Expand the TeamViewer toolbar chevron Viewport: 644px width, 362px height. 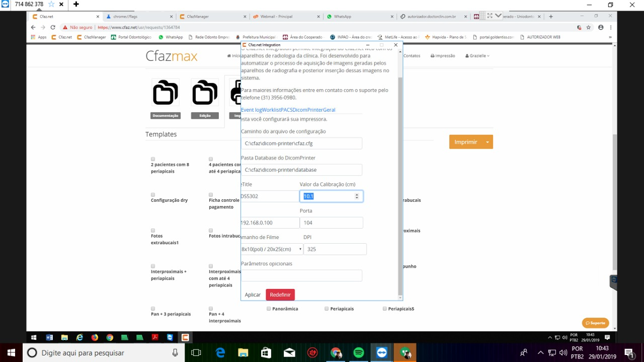click(499, 16)
